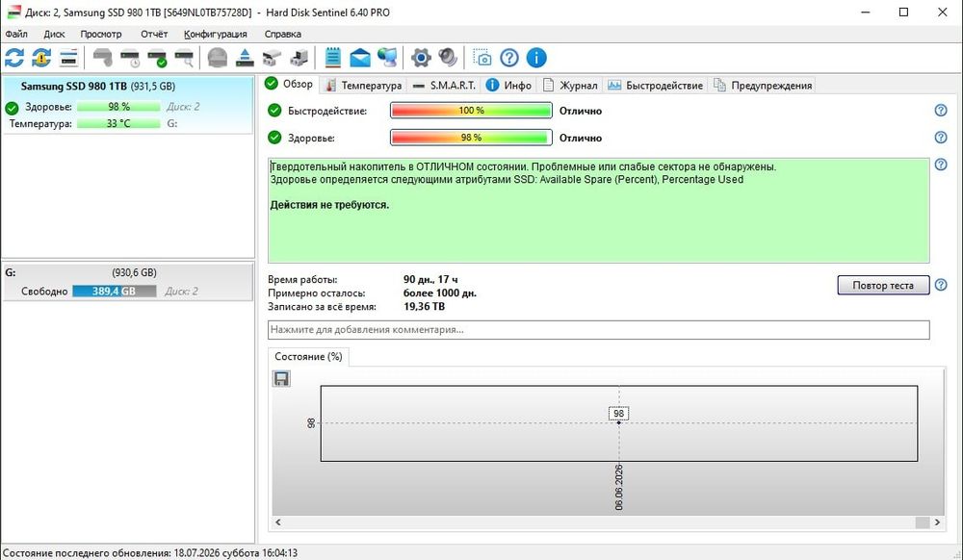
Task: Click the refresh icon with warning sign
Action: [x=41, y=59]
